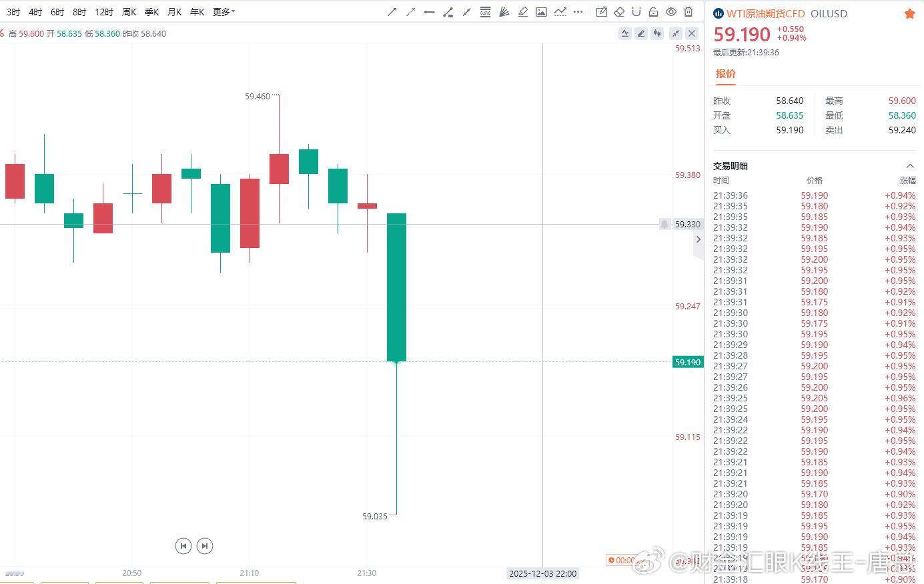Switch to the 6时 timeframe
The height and width of the screenshot is (584, 924).
coord(57,12)
